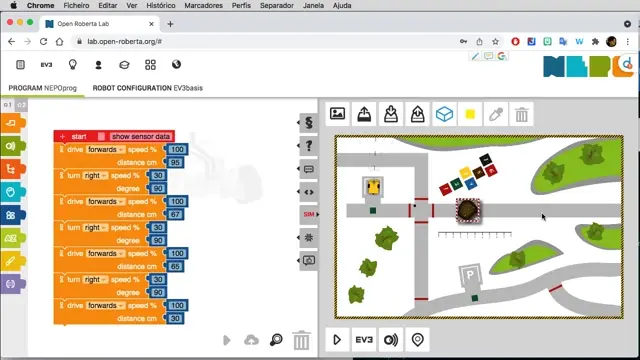Viewport: 640px width, 360px height.
Task: Toggle the bottom camera/monitor side panel
Action: pos(309,260)
